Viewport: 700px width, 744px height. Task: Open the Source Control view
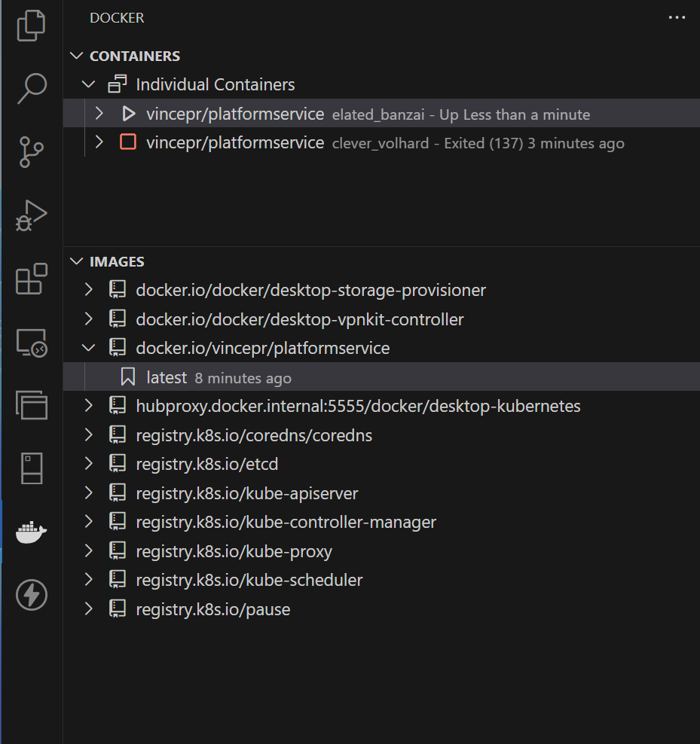point(32,152)
